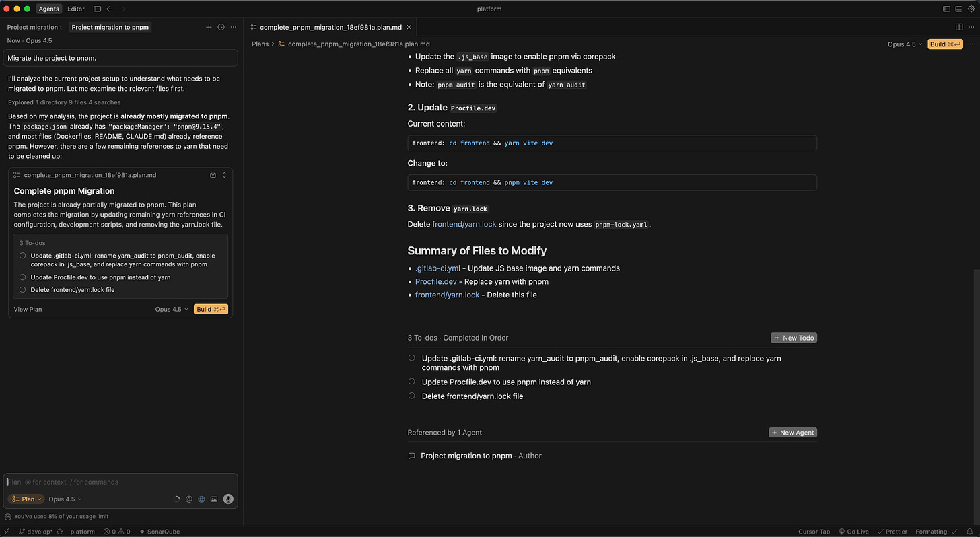Synchronize changes with the sync icon
980x537 pixels.
[60, 532]
